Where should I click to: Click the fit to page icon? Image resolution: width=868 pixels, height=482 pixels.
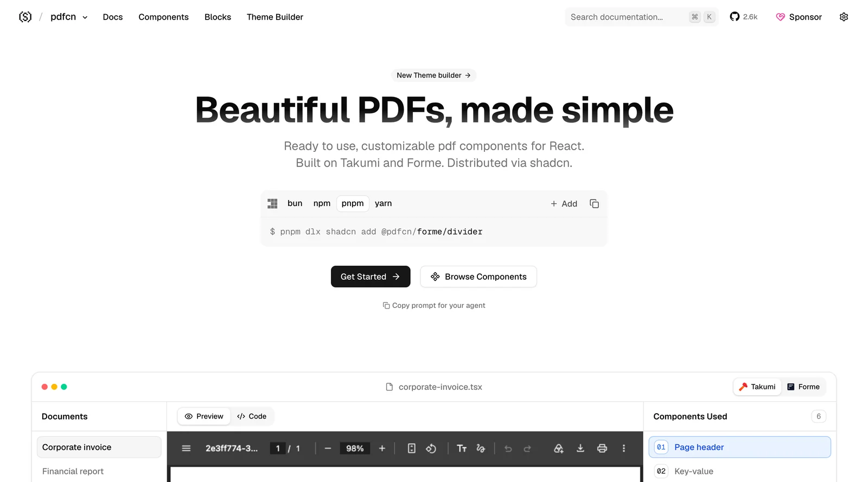[x=412, y=448]
